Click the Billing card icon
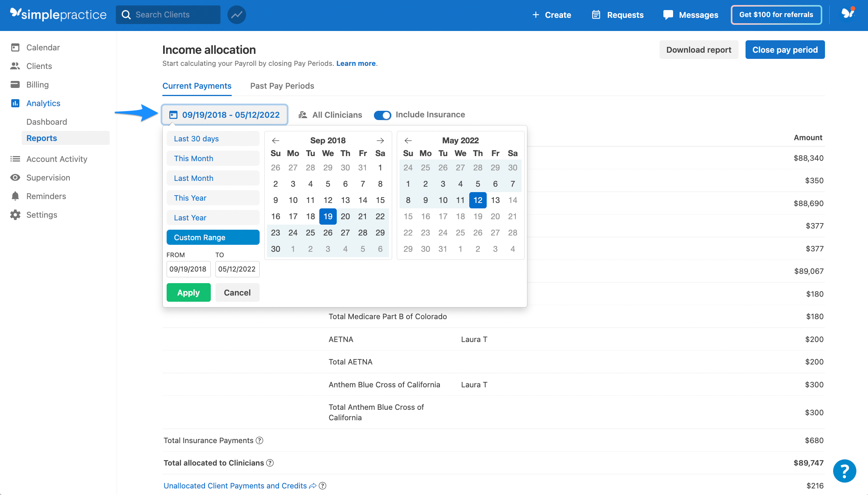 (15, 84)
